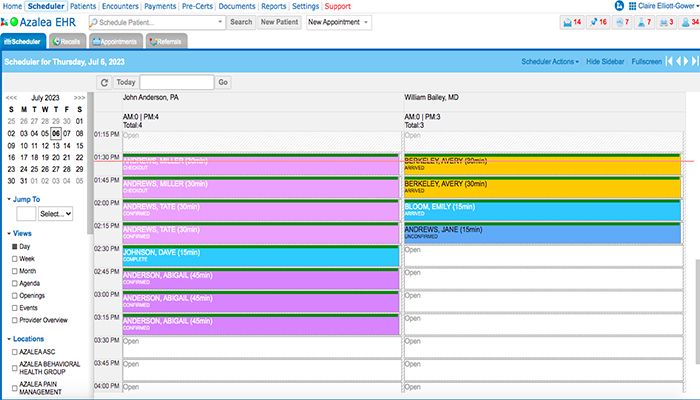Open the notification icon showing 16
This screenshot has width=700, height=400.
pos(599,22)
